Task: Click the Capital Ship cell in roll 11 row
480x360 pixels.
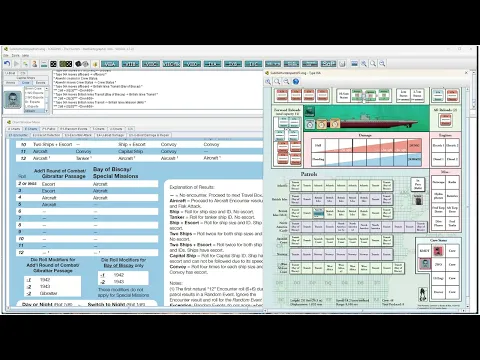Action: 131,151
